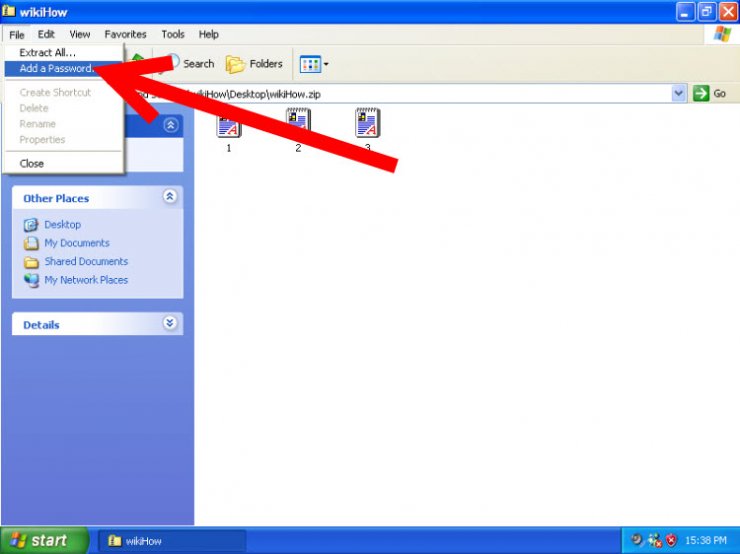Click the Go button

pos(709,93)
